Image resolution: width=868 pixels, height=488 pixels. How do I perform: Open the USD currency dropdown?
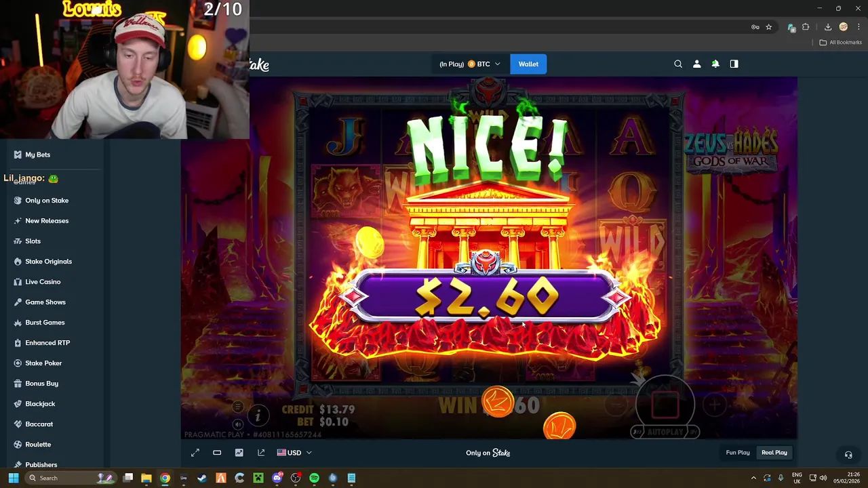click(x=294, y=453)
